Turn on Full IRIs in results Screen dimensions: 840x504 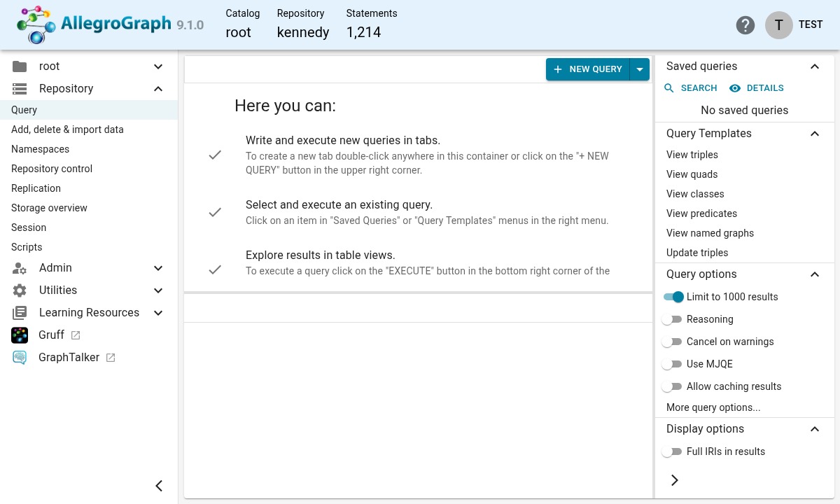click(x=672, y=451)
